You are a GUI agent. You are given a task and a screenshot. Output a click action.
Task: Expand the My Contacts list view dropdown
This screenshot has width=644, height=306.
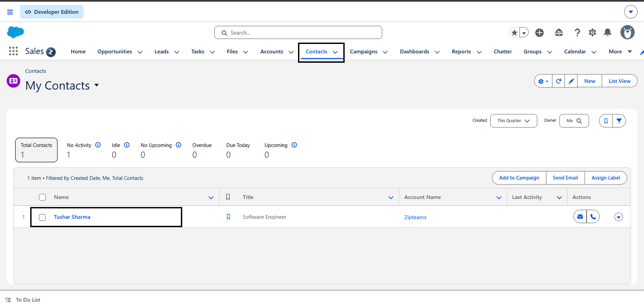(97, 85)
